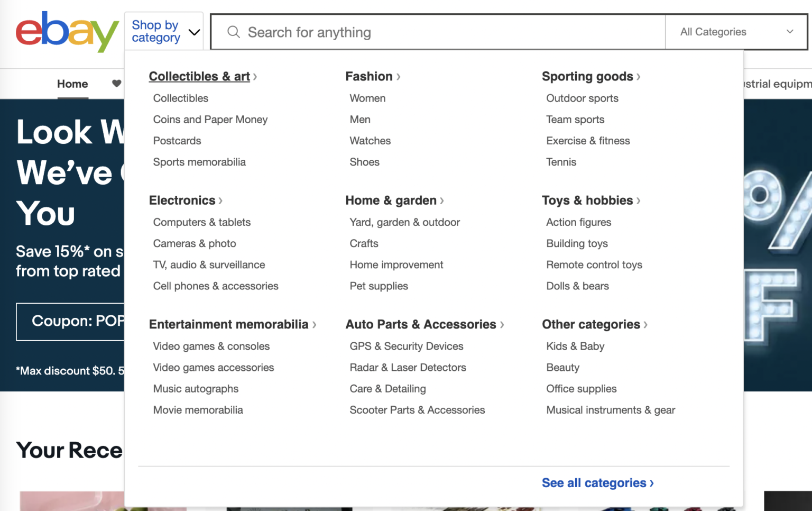812x511 pixels.
Task: Select the Home tab
Action: 72,84
